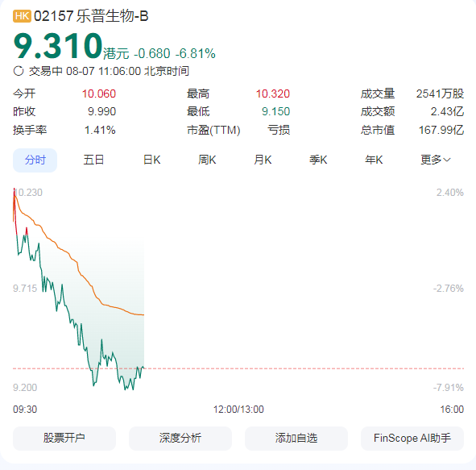The height and width of the screenshot is (470, 476).
Task: Switch to 周K chart view
Action: click(207, 160)
